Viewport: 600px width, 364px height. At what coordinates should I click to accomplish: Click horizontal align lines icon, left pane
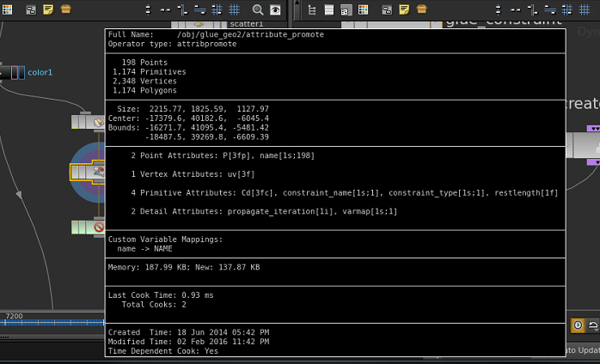coord(199,9)
